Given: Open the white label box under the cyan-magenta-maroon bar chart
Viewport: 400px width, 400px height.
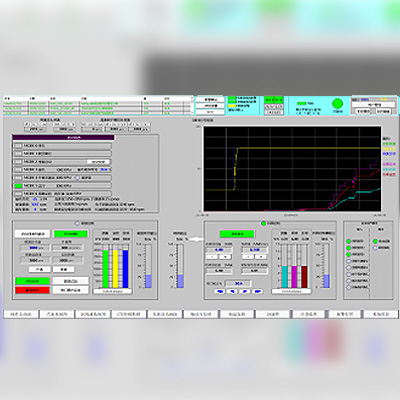Looking at the screenshot, I should 291,291.
